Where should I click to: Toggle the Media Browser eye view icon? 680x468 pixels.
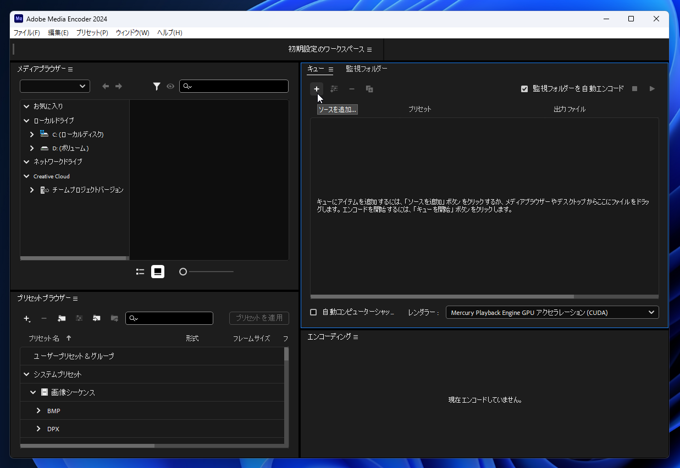(x=170, y=86)
